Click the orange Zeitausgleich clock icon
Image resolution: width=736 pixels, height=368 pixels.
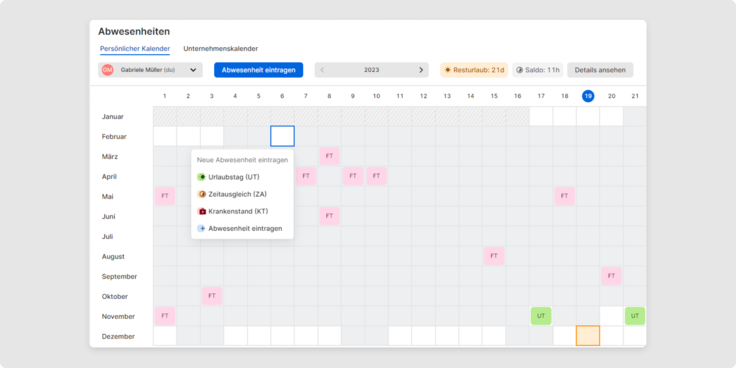pyautogui.click(x=202, y=194)
